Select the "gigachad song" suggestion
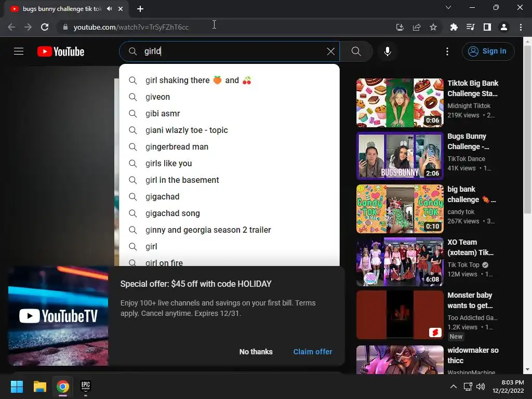 pyautogui.click(x=229, y=214)
